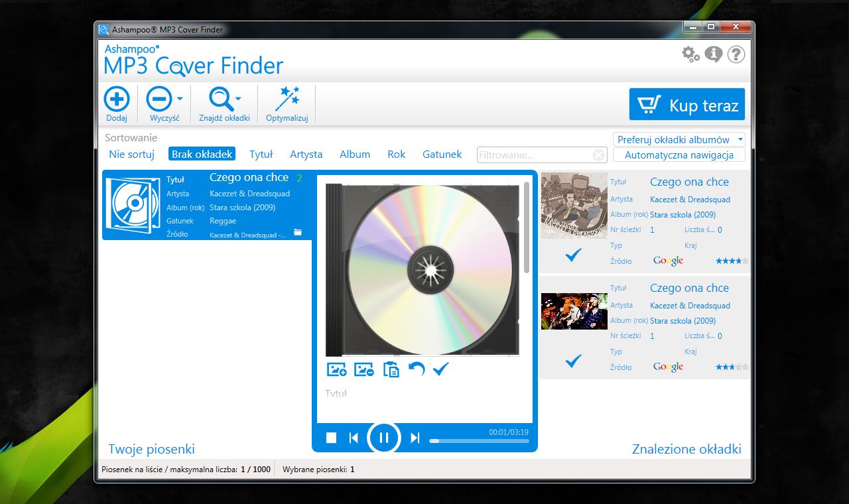Sort songs by Rok
The height and width of the screenshot is (504, 849).
coord(397,154)
